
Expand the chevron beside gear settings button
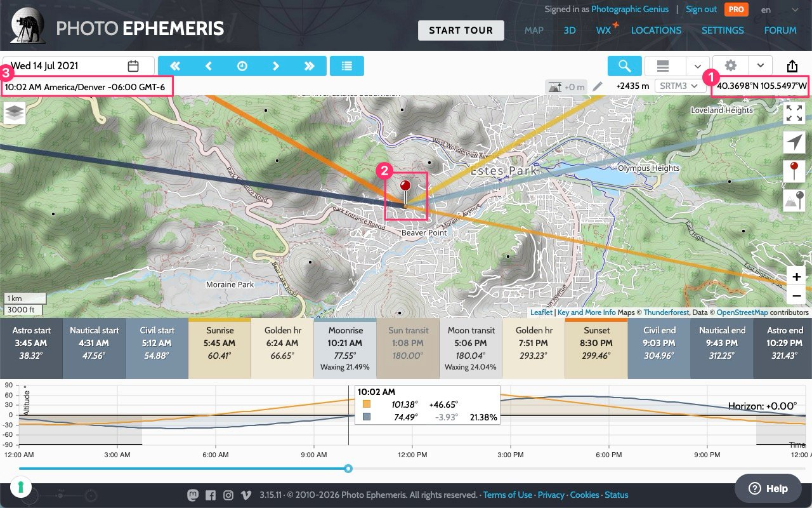pos(760,66)
